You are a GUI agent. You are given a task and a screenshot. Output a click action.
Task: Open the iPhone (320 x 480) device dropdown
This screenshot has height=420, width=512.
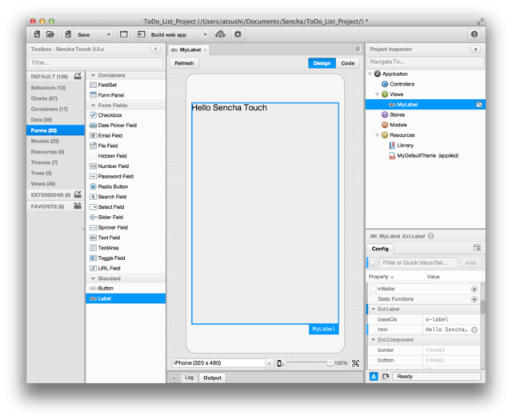[221, 363]
